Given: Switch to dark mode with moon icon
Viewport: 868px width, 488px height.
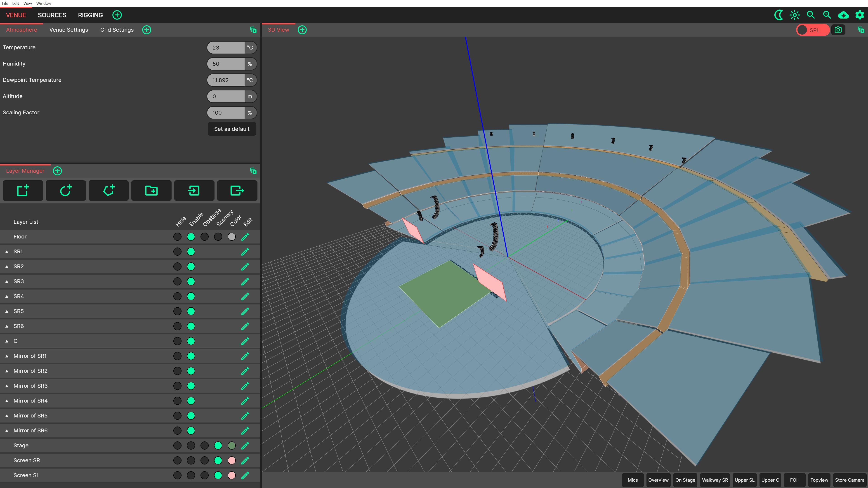Looking at the screenshot, I should pos(778,15).
